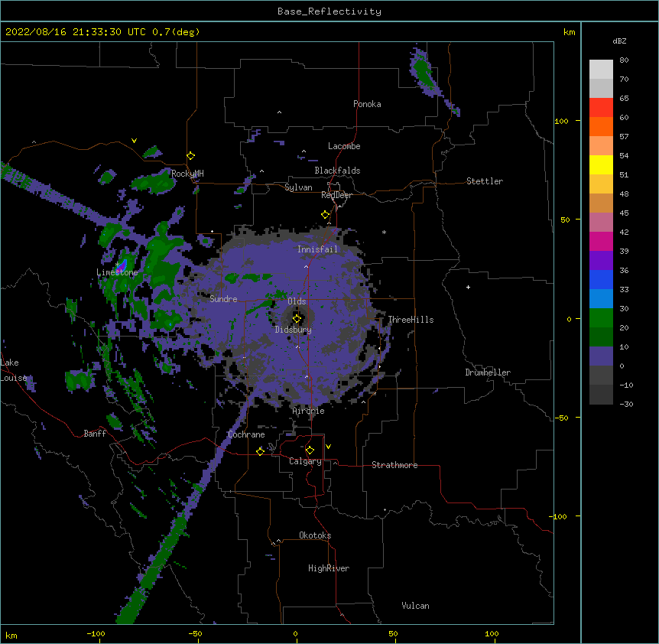The height and width of the screenshot is (644, 659).
Task: Click the -50 km mark on right axis
Action: click(x=561, y=418)
